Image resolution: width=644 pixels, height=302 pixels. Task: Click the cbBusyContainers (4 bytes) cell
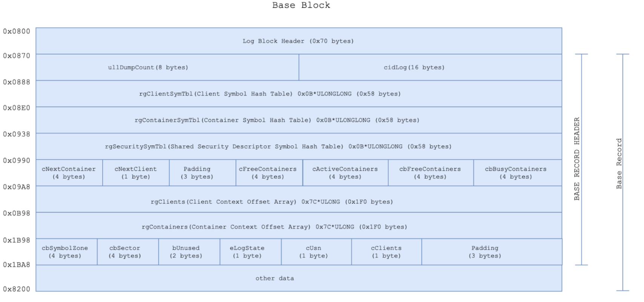518,172
